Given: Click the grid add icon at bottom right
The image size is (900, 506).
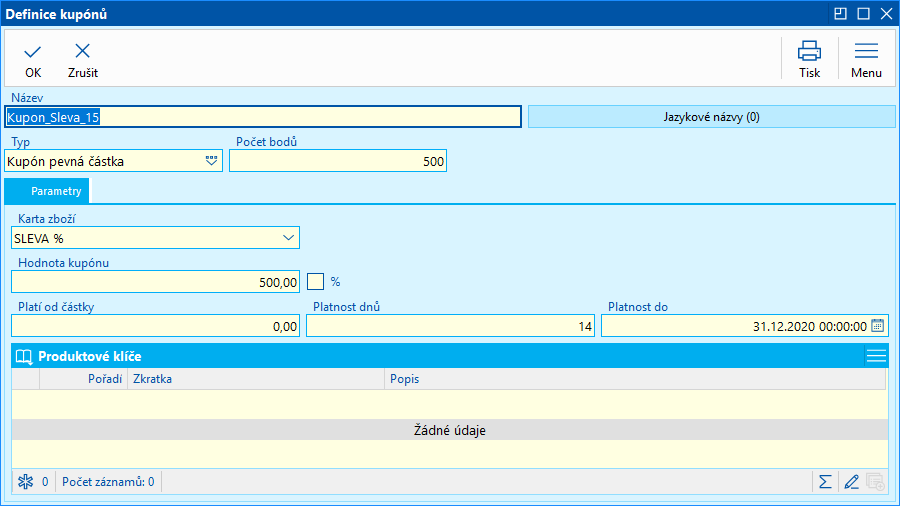Looking at the screenshot, I should click(x=875, y=482).
